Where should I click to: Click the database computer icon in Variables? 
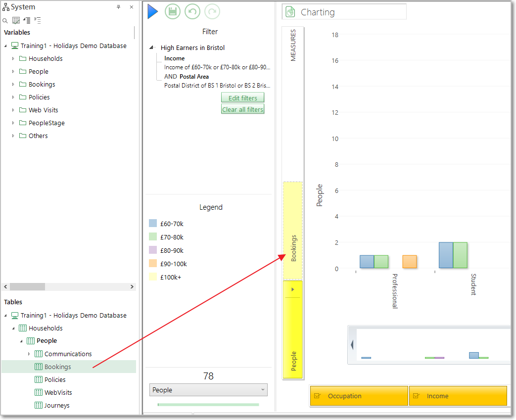point(15,46)
